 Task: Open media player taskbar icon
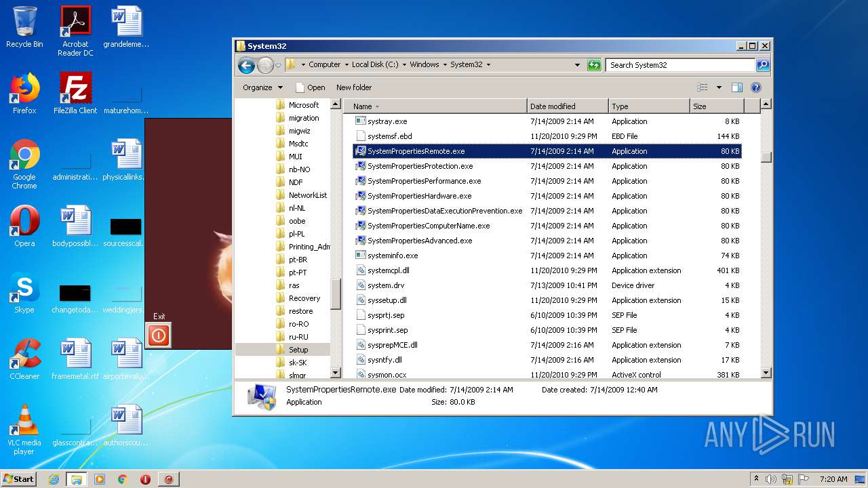pos(100,479)
